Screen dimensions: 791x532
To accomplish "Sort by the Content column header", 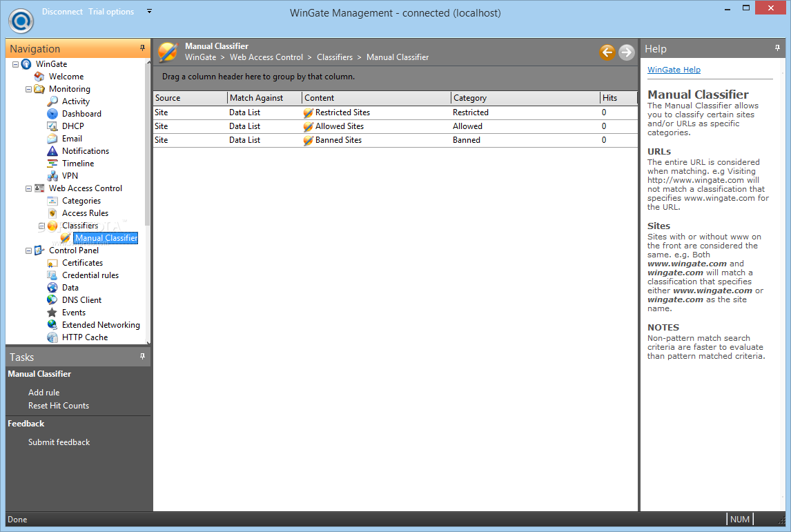I will 376,98.
